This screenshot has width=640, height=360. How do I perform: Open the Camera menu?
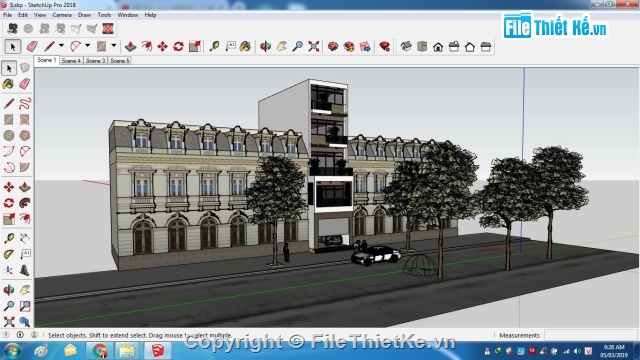click(62, 15)
